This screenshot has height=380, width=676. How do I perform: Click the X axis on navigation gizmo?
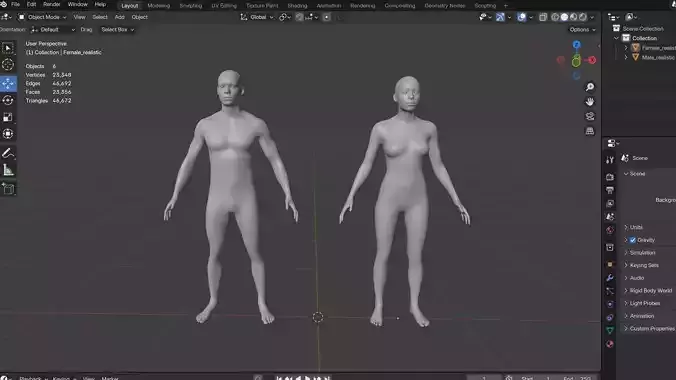pos(592,60)
